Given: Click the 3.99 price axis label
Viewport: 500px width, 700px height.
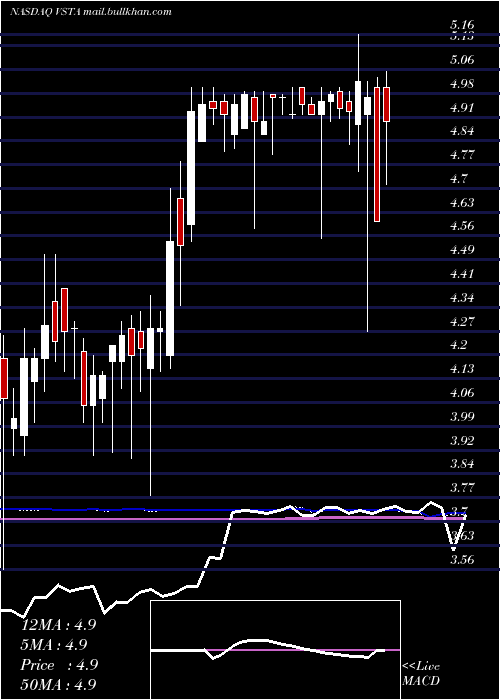Looking at the screenshot, I should click(x=462, y=417).
